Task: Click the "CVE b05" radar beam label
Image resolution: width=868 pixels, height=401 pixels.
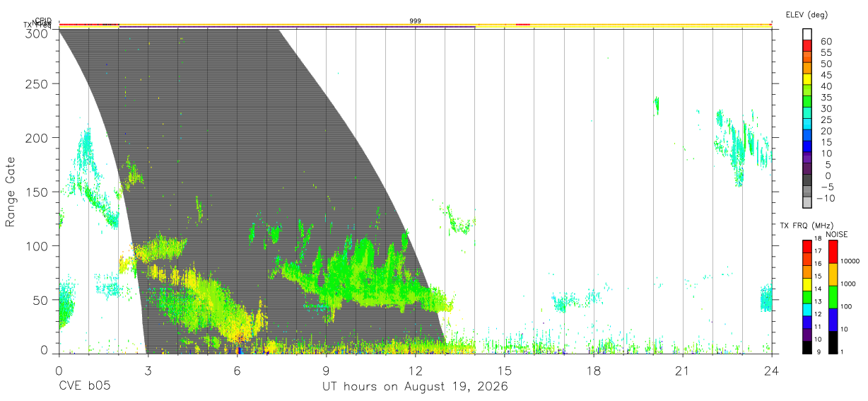Action: (x=84, y=387)
